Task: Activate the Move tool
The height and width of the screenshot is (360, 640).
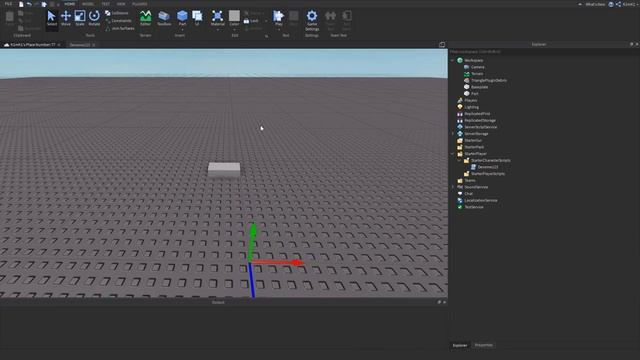Action: click(x=66, y=18)
